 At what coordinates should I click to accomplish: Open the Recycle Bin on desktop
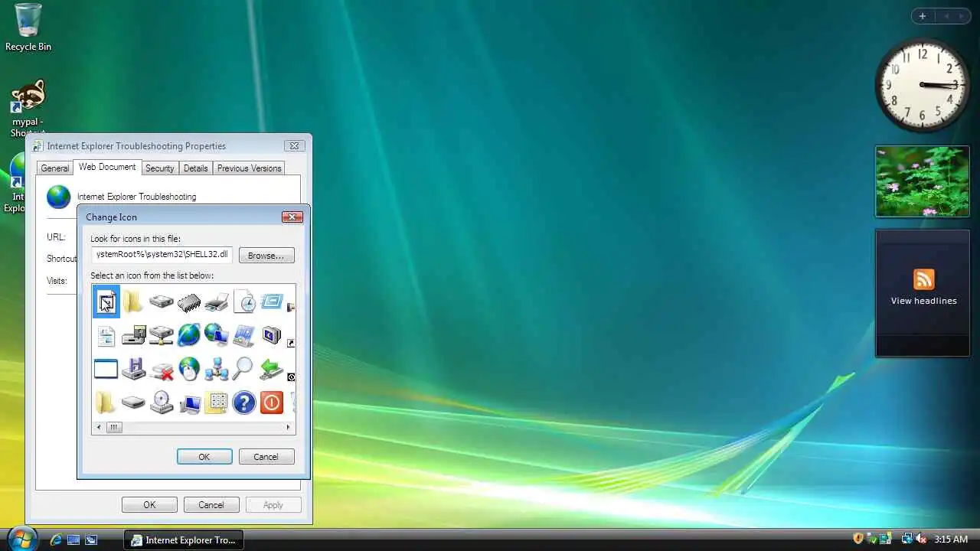point(28,28)
